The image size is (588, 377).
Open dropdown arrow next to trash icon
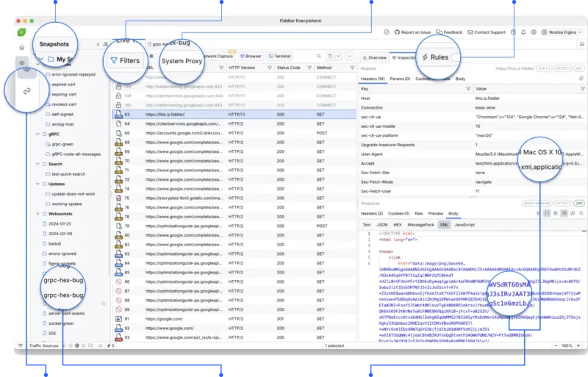coord(338,57)
